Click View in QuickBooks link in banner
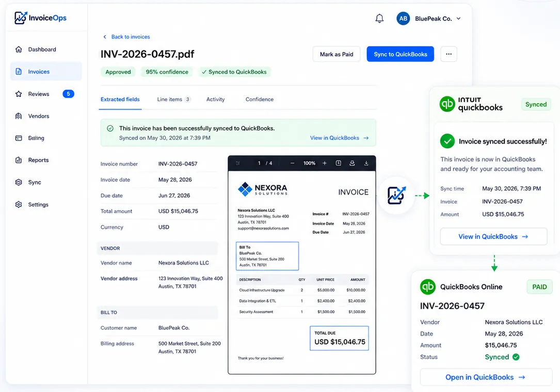The image size is (560, 392). [339, 138]
